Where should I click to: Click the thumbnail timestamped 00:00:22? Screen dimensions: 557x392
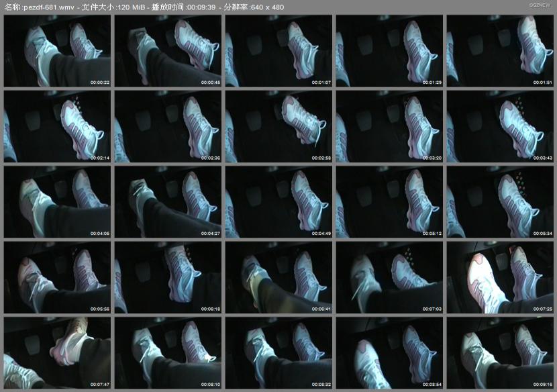[57, 51]
